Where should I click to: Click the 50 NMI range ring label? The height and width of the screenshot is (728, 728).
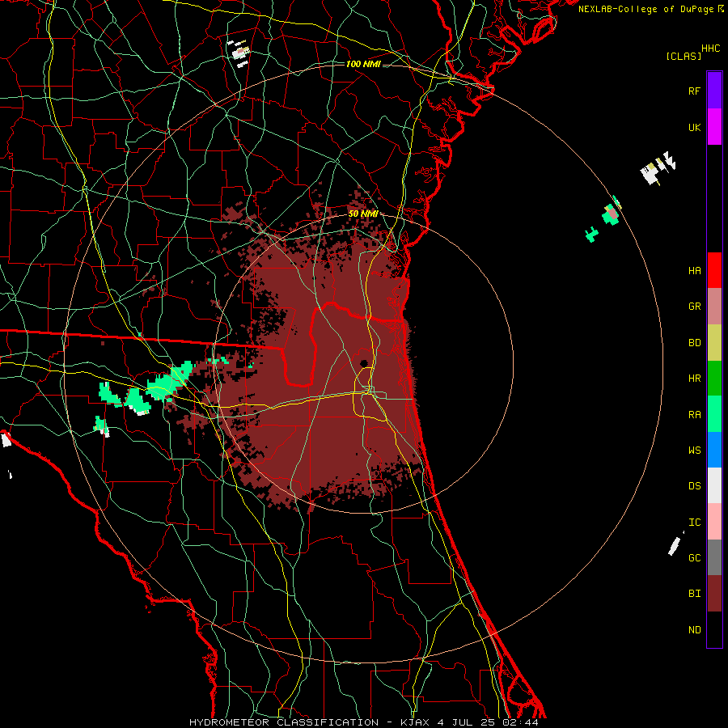point(363,214)
